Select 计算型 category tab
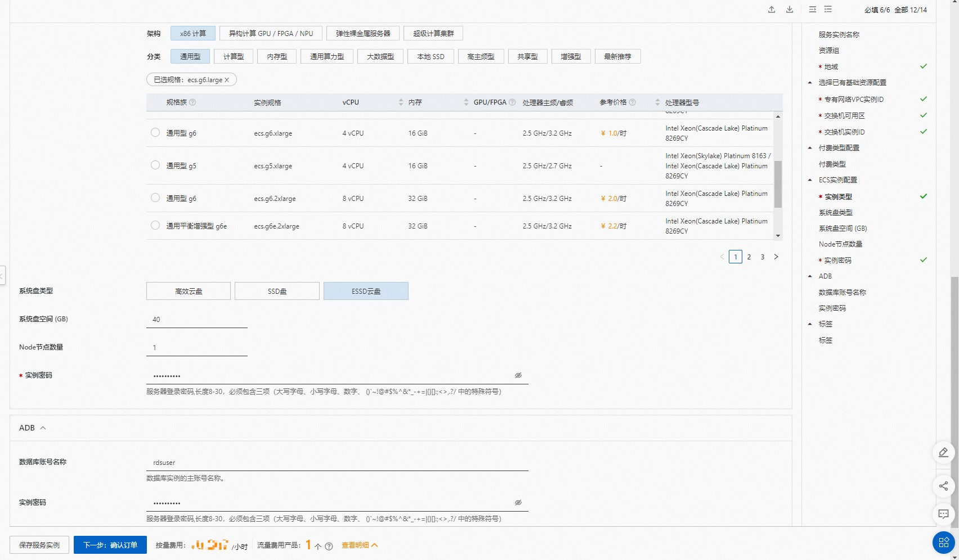This screenshot has height=560, width=959. 234,56
